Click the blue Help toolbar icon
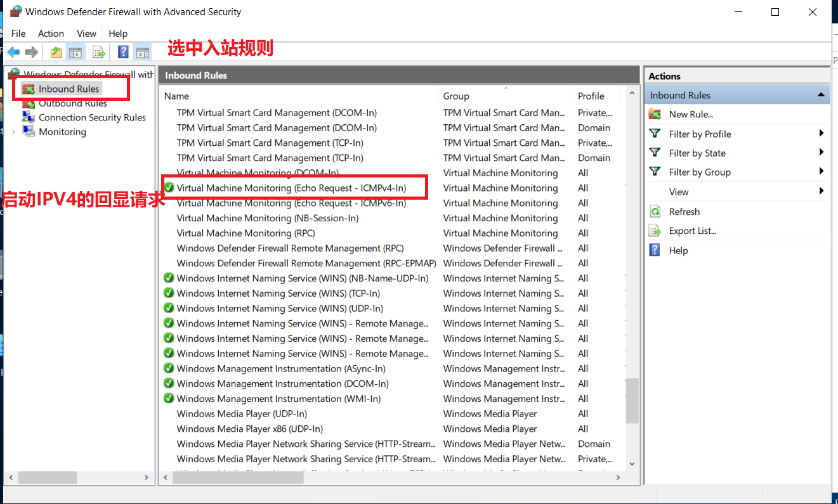838x504 pixels. click(124, 52)
